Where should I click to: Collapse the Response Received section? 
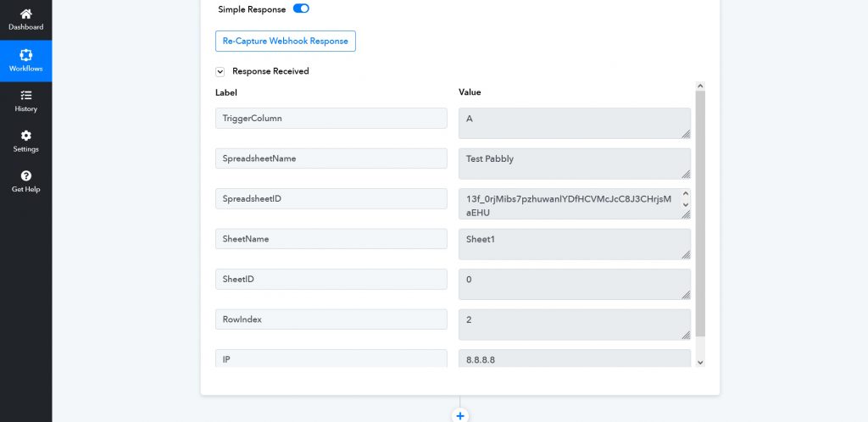220,72
